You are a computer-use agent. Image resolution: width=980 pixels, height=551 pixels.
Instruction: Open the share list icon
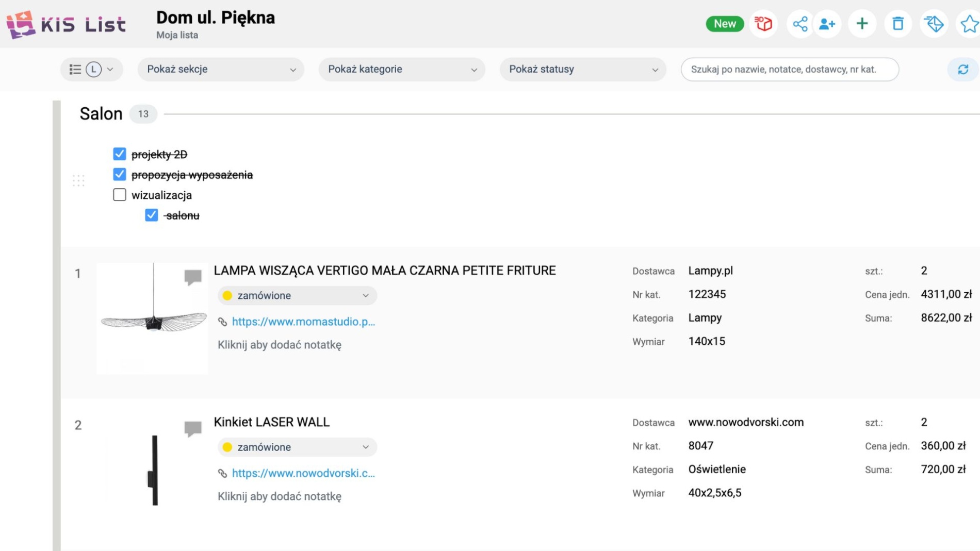pos(800,24)
